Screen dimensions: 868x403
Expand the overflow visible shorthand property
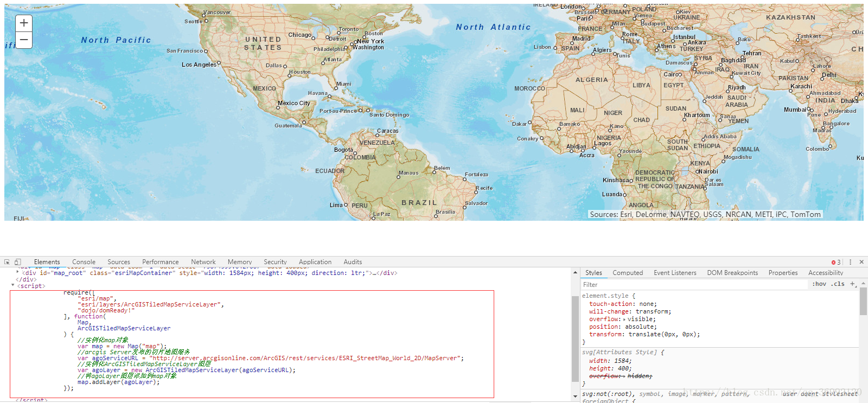(624, 319)
